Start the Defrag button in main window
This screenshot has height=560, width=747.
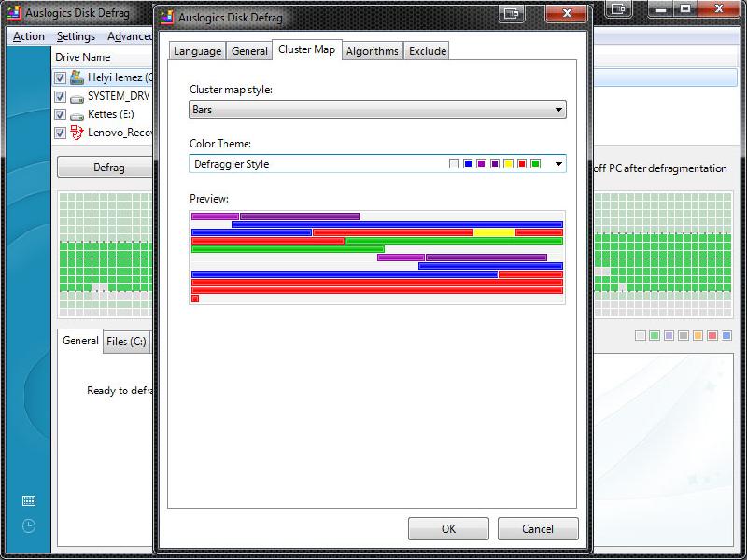pos(106,168)
